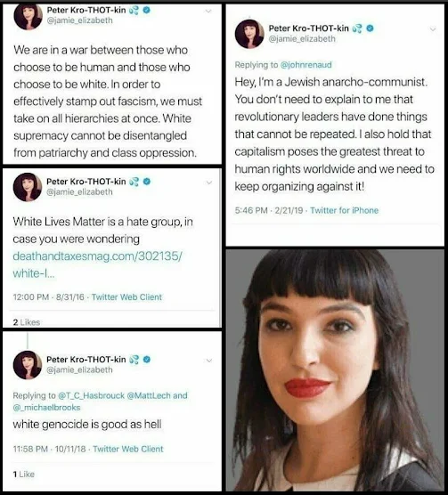Expand the chevron menu on the White Lives Matter tweet

tap(209, 183)
